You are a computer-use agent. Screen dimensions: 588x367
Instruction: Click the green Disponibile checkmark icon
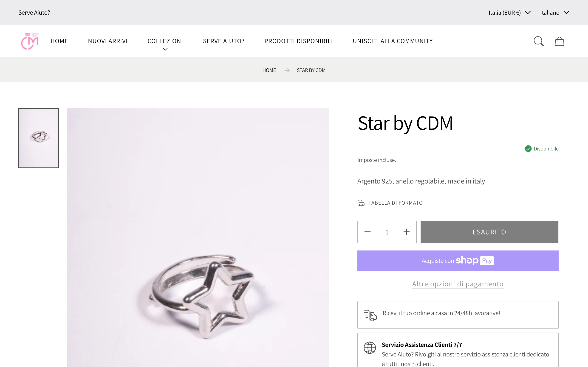(x=528, y=149)
